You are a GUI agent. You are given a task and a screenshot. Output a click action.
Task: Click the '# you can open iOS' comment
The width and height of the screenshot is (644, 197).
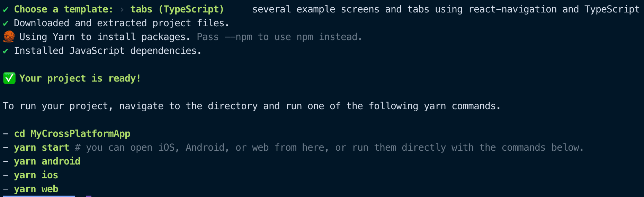click(125, 148)
